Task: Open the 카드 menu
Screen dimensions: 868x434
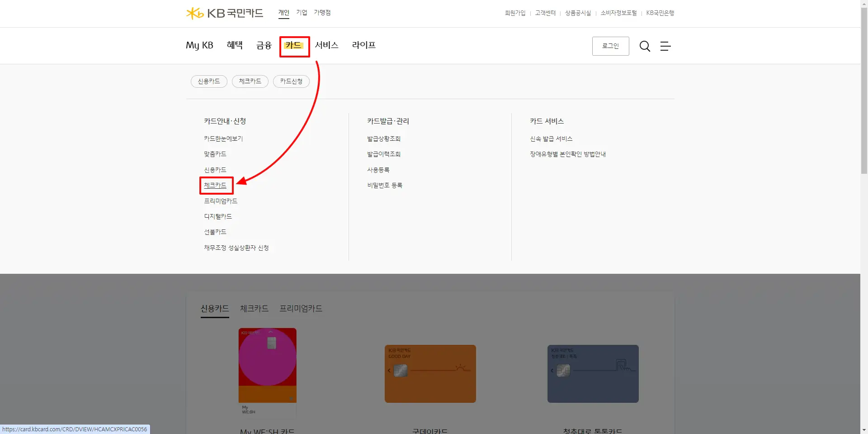Action: pos(293,45)
